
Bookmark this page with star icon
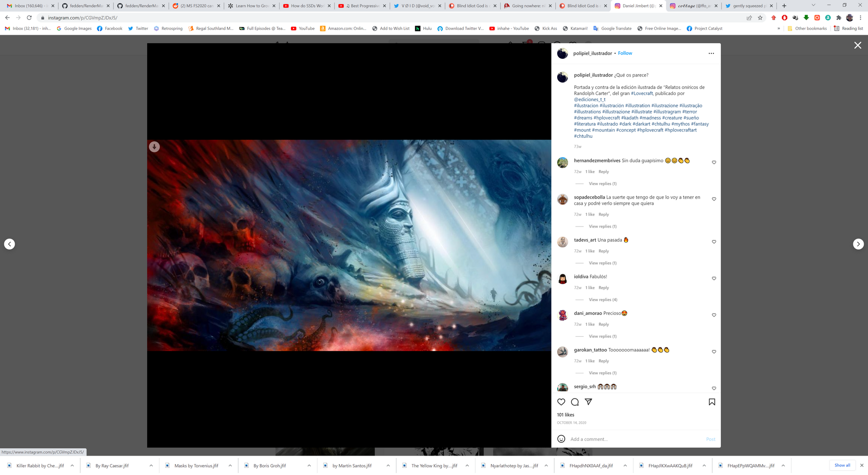pyautogui.click(x=760, y=18)
